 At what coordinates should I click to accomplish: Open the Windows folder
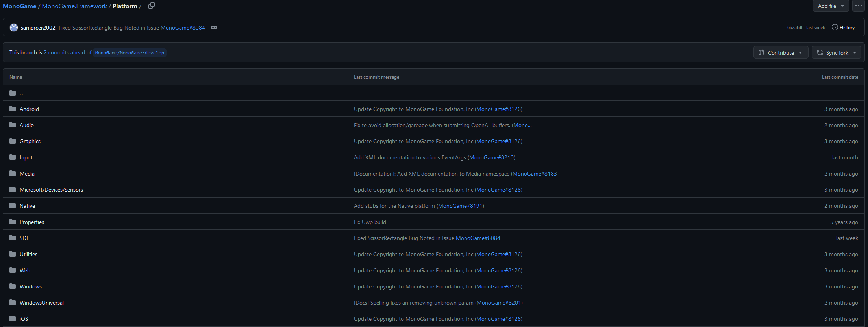[x=31, y=286]
